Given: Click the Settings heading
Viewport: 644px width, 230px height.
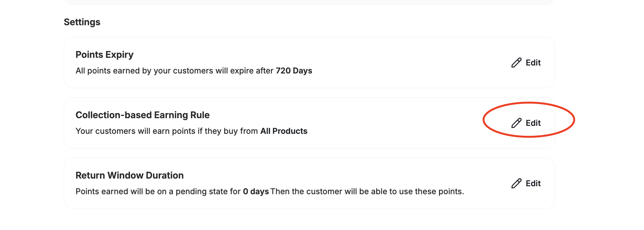Looking at the screenshot, I should tap(82, 22).
